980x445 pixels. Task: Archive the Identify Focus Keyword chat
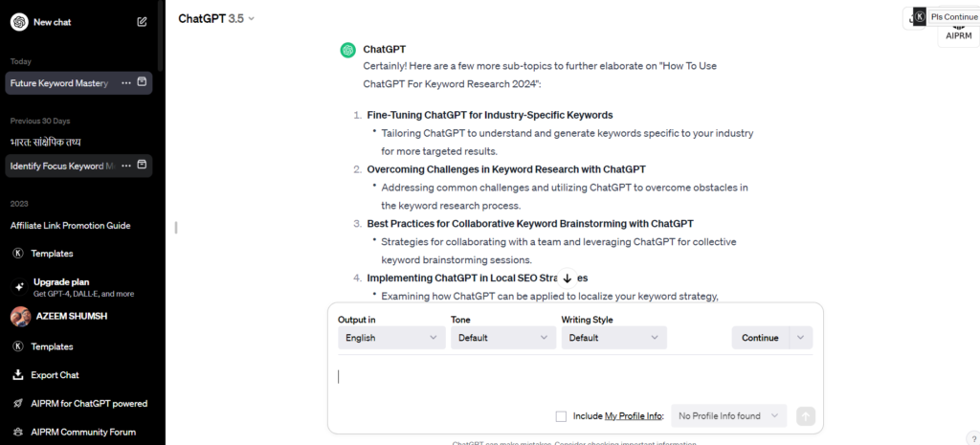142,165
